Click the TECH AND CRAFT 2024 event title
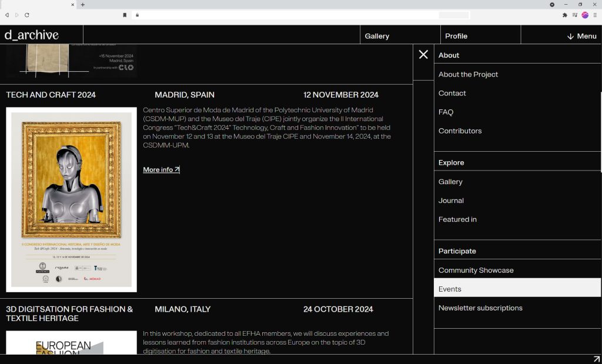The height and width of the screenshot is (364, 602). [51, 95]
